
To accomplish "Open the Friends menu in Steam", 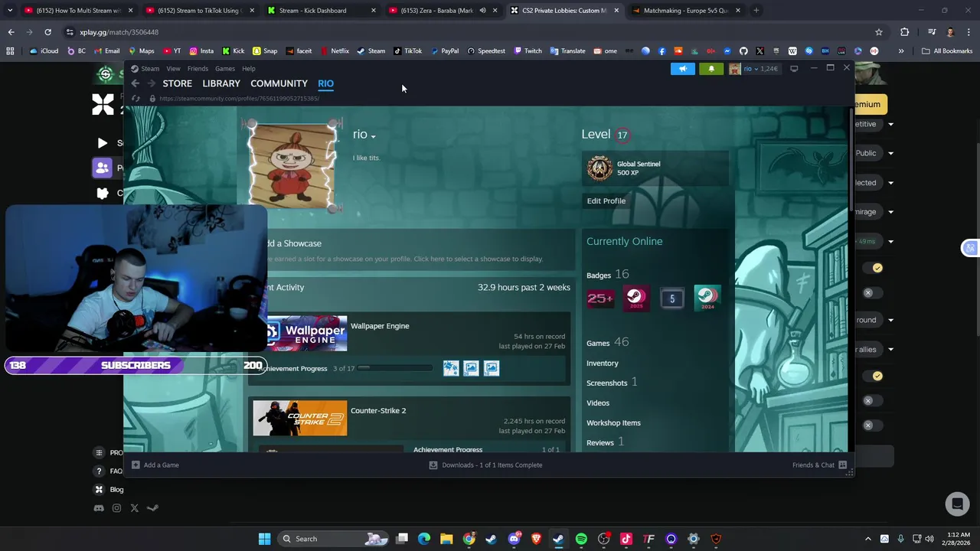I will click(198, 69).
